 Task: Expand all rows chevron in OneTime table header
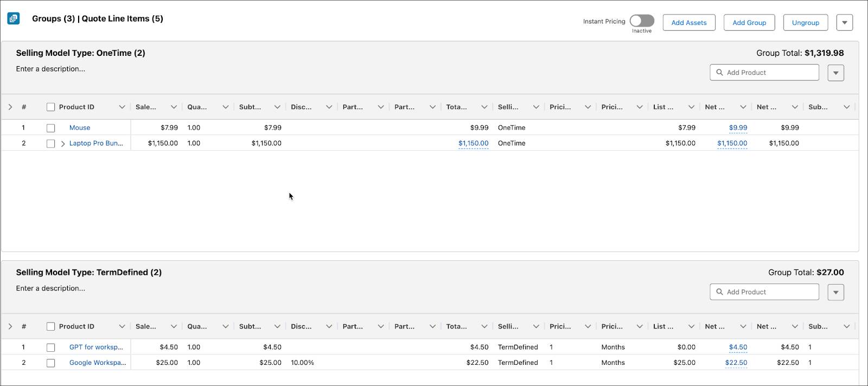coord(10,107)
